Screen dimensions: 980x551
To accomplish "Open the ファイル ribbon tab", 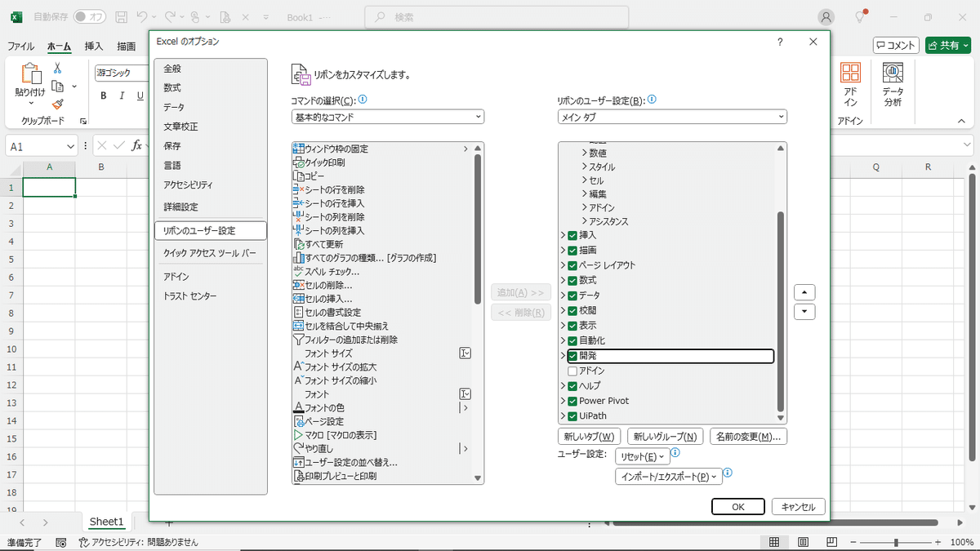I will tap(21, 47).
